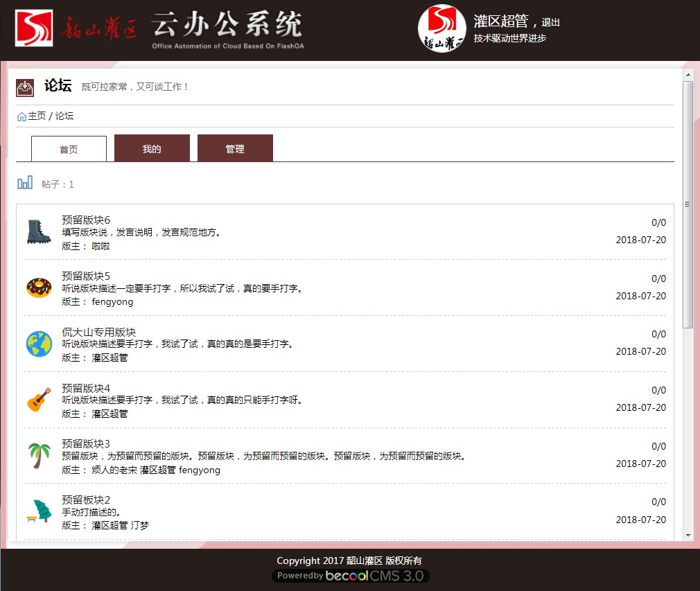Click the boot icon for 预留版块6
Image resolution: width=700 pixels, height=591 pixels.
click(39, 231)
